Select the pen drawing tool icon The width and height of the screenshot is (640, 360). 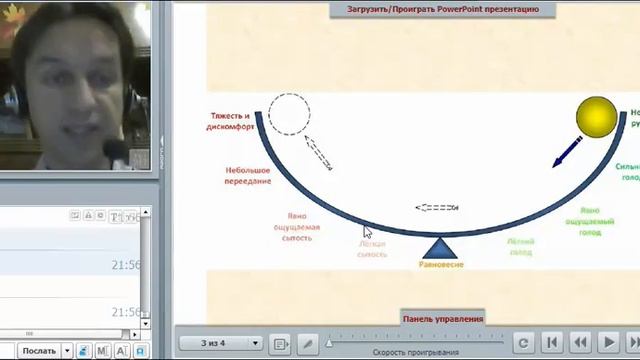click(x=308, y=344)
